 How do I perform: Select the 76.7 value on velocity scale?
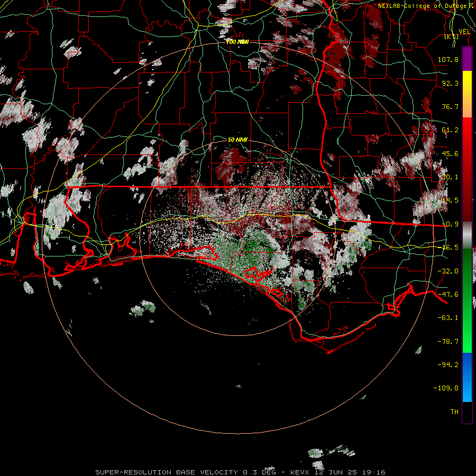pyautogui.click(x=450, y=106)
